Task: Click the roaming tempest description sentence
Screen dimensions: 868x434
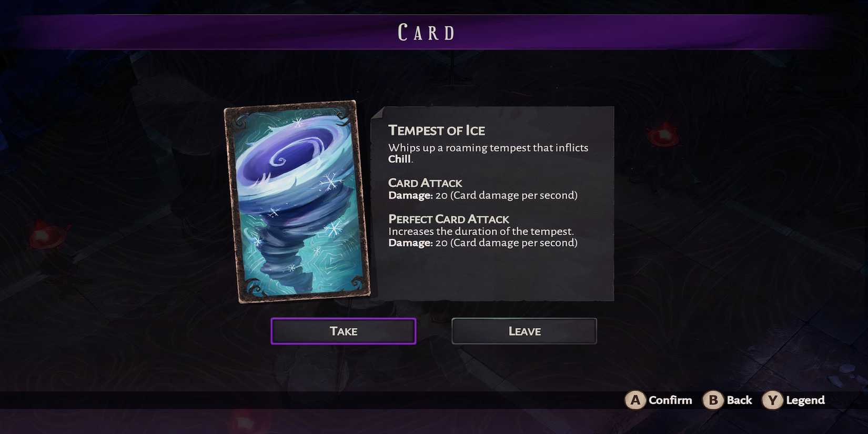Action: tap(488, 148)
